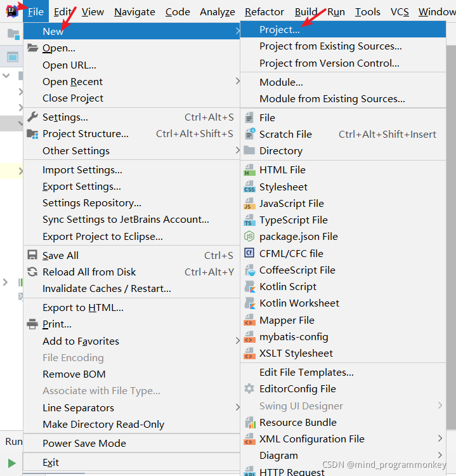Click the File icon in New submenu
The image size is (456, 476).
click(249, 117)
